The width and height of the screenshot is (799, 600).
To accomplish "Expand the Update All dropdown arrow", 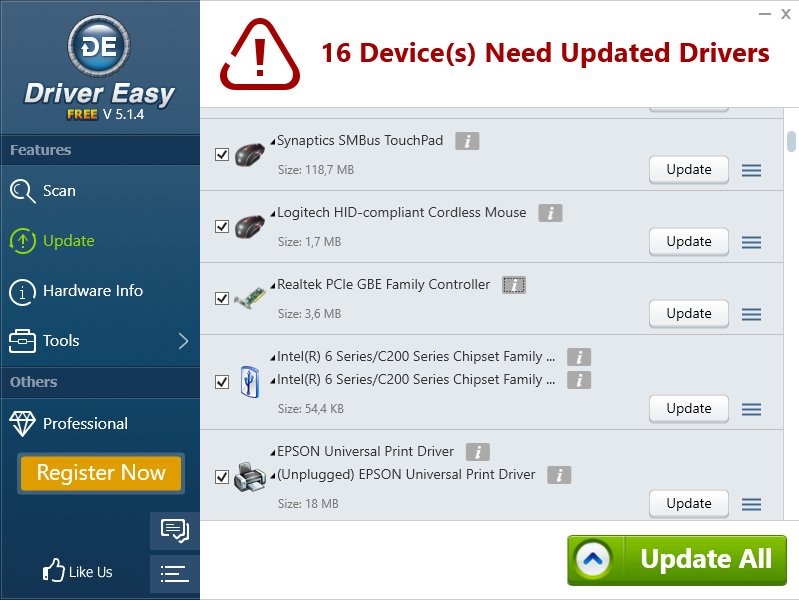I will (593, 560).
